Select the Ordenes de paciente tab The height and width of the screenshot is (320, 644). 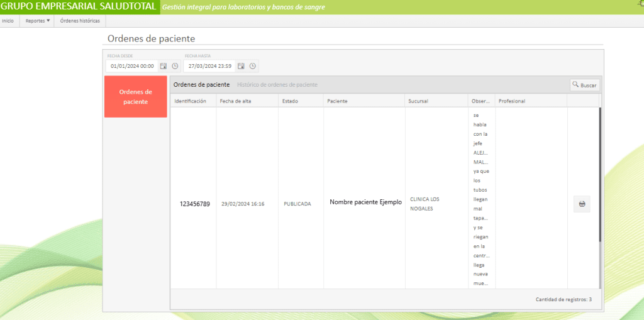point(201,85)
